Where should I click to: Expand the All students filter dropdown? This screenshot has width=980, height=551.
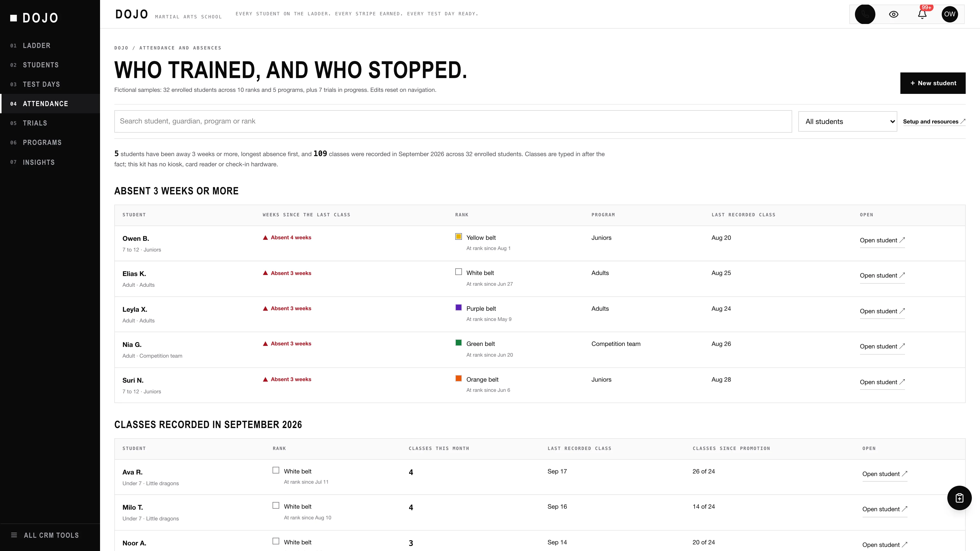coord(847,121)
